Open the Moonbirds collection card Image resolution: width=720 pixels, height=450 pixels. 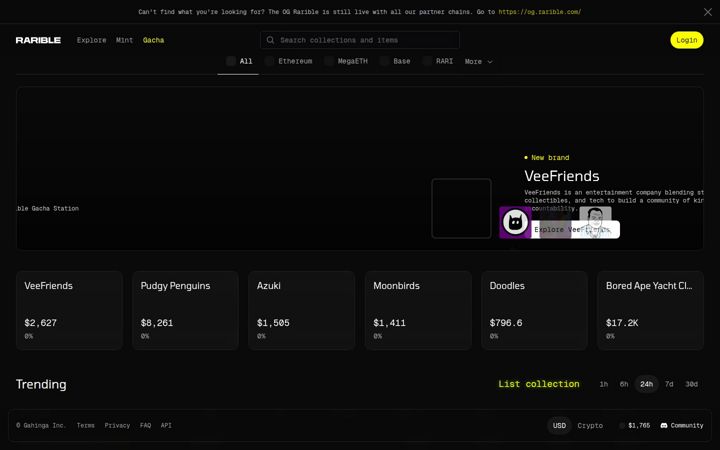pos(418,310)
